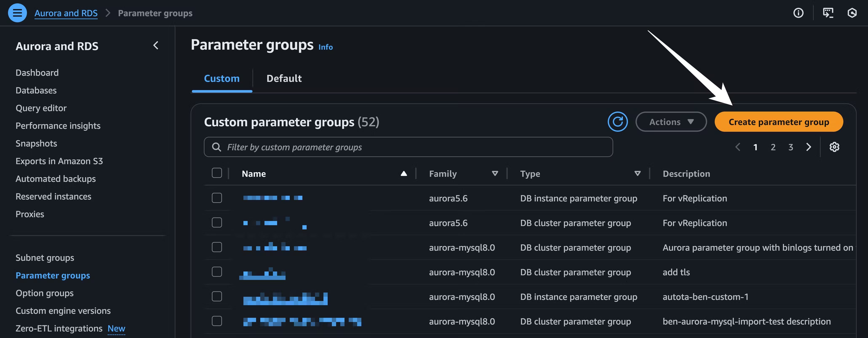Open the CloudShell terminal icon

(828, 13)
